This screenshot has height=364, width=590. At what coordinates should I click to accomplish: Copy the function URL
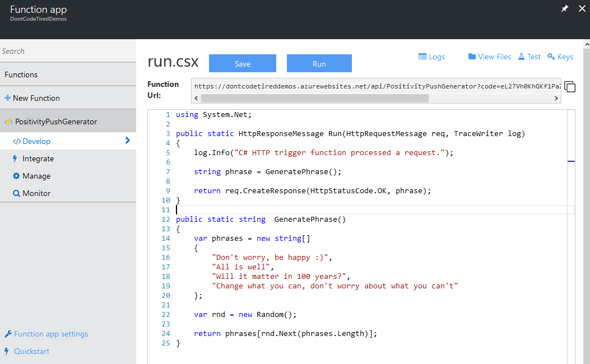(570, 87)
